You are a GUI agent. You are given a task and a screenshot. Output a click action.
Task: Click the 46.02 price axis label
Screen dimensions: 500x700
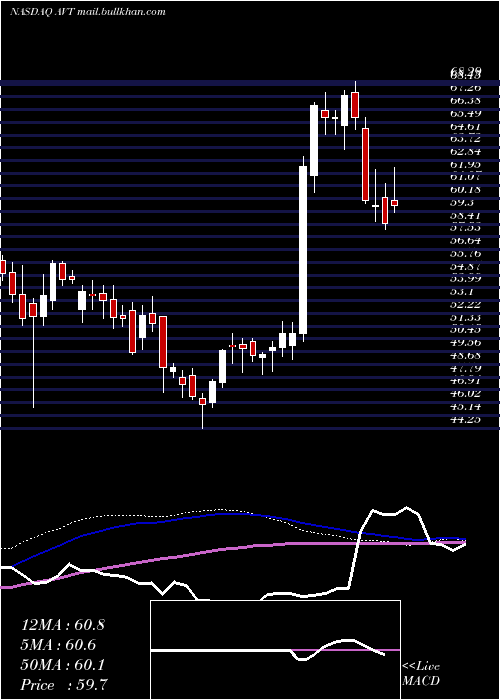pyautogui.click(x=466, y=394)
